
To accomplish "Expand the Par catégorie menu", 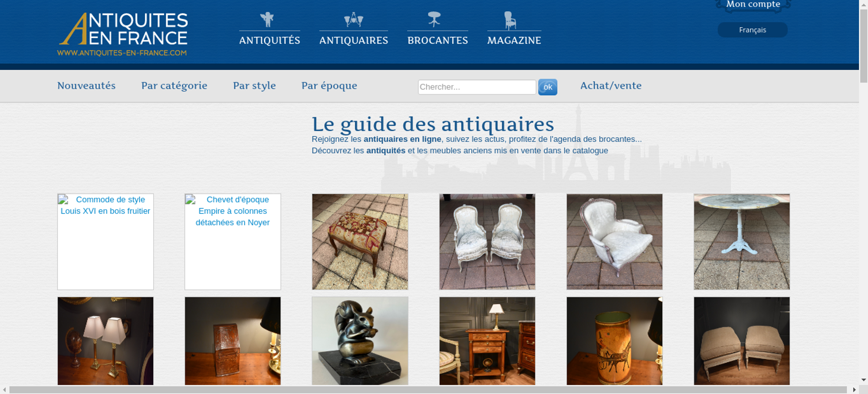I will click(174, 85).
